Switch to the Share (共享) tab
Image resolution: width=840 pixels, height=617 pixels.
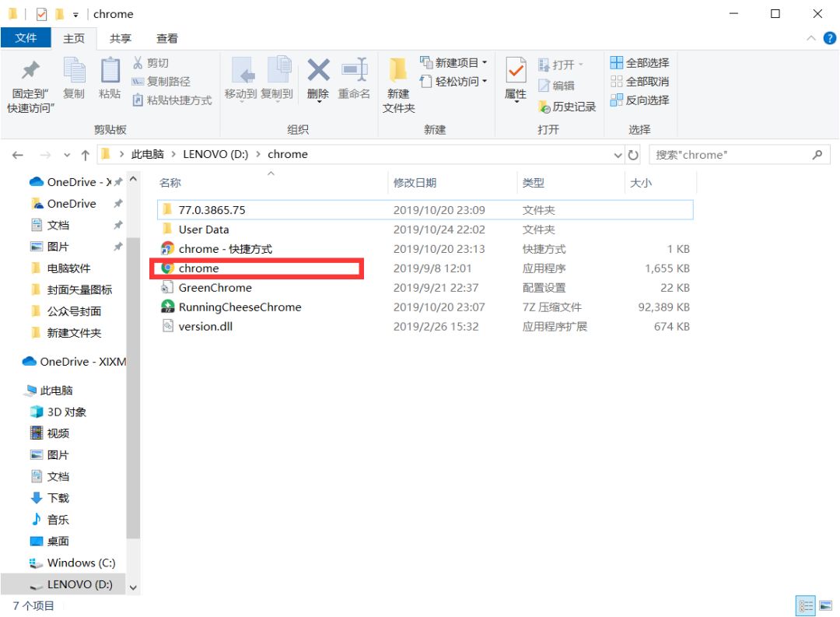coord(121,39)
